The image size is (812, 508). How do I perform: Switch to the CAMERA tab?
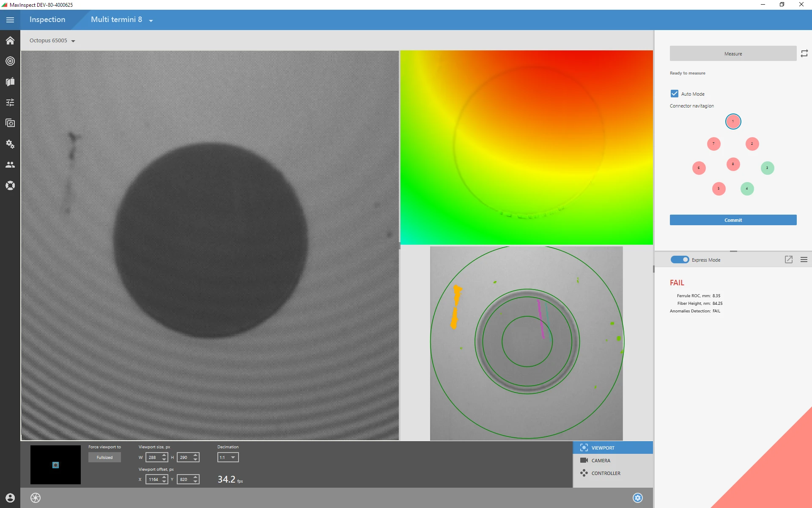tap(601, 460)
